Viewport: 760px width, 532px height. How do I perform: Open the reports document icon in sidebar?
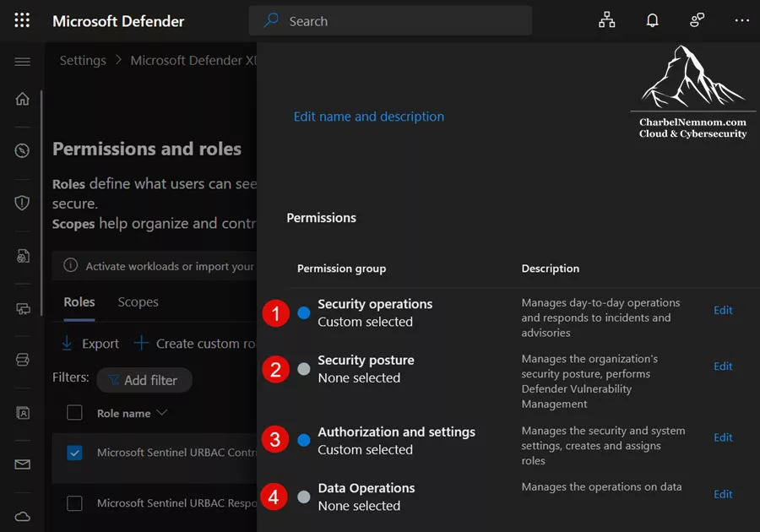(23, 255)
